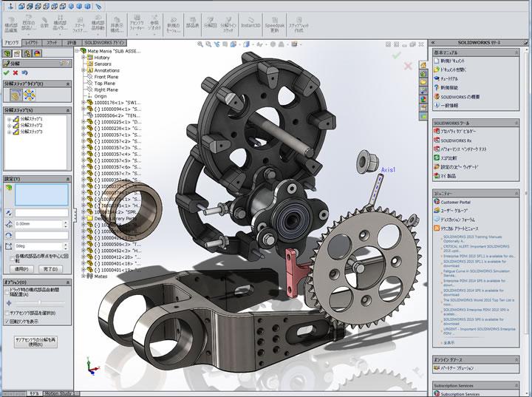This screenshot has width=532, height=397.
Task: Toggle ドラッグ時の構成部品自動間隔配置 checkbox
Action: coord(7,291)
